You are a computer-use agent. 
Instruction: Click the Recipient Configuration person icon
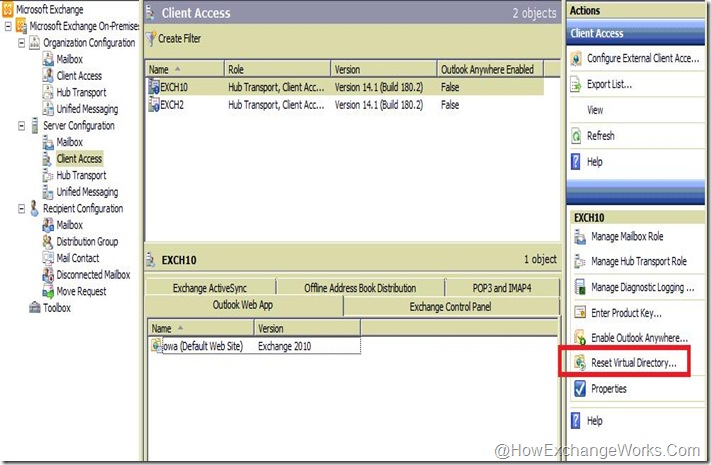(34, 208)
